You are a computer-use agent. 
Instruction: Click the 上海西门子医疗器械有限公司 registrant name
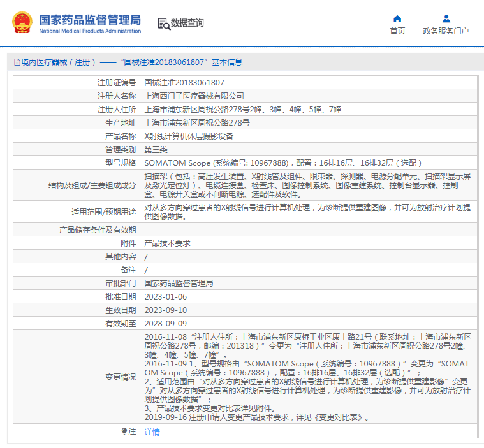[x=194, y=96]
